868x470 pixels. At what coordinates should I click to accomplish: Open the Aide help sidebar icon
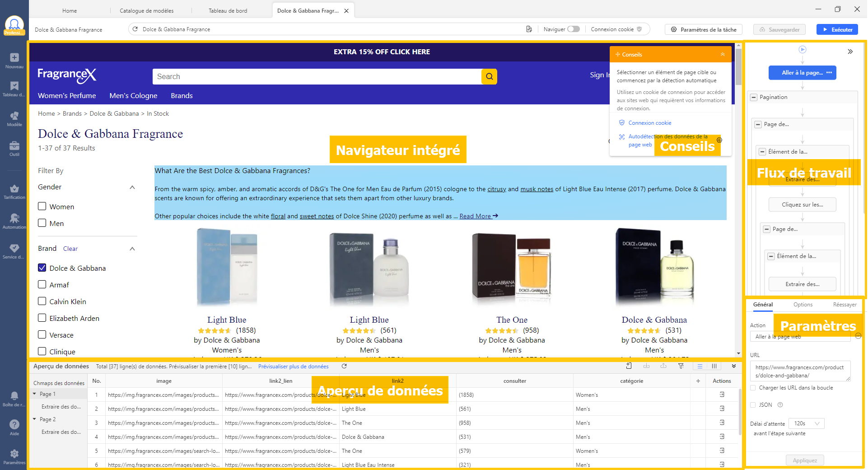coord(14,427)
